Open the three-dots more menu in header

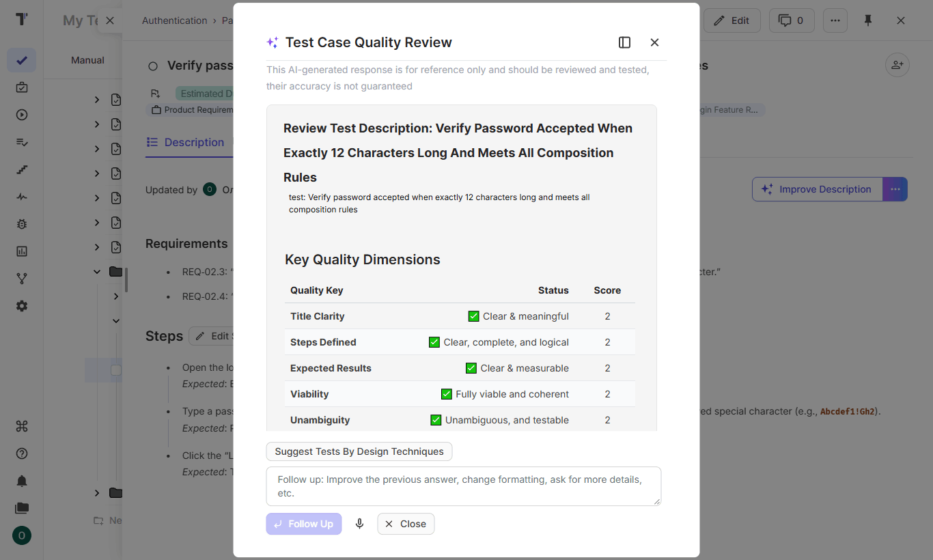pos(835,20)
